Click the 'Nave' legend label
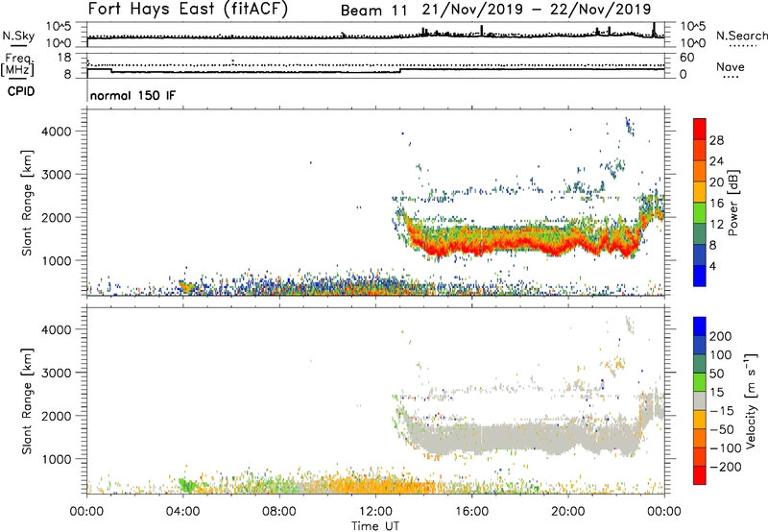The height and width of the screenshot is (532, 768). tap(731, 67)
